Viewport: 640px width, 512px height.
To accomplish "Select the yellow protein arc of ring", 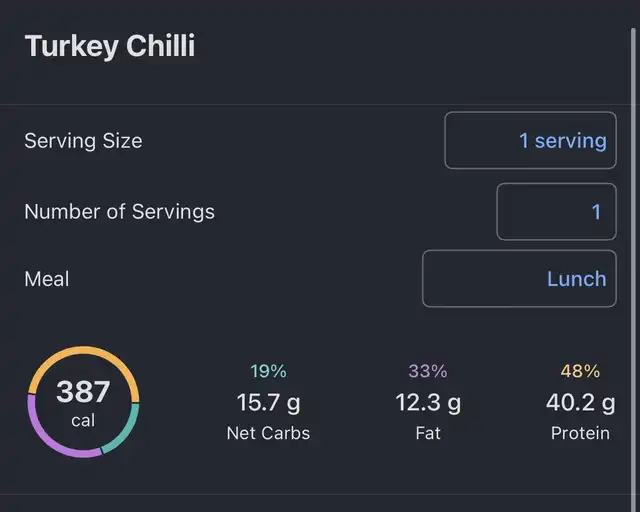I will tap(83, 352).
